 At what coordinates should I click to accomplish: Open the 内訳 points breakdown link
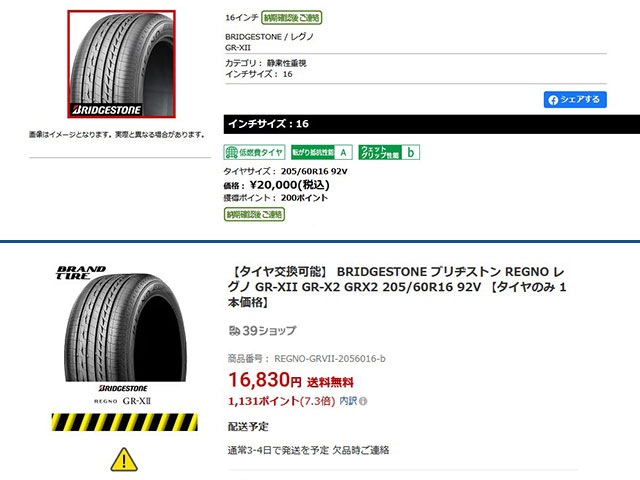click(348, 401)
